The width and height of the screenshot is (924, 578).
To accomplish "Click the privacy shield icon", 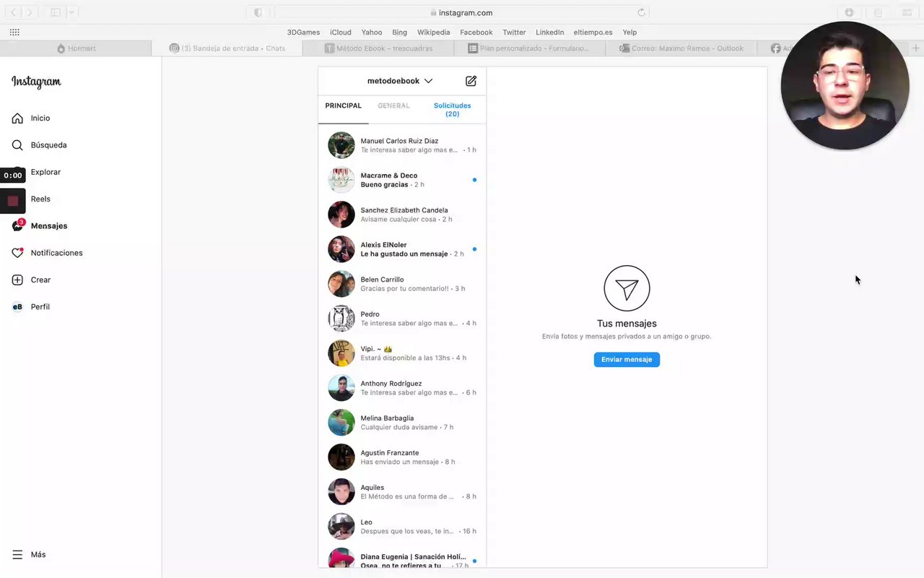I will click(x=258, y=12).
